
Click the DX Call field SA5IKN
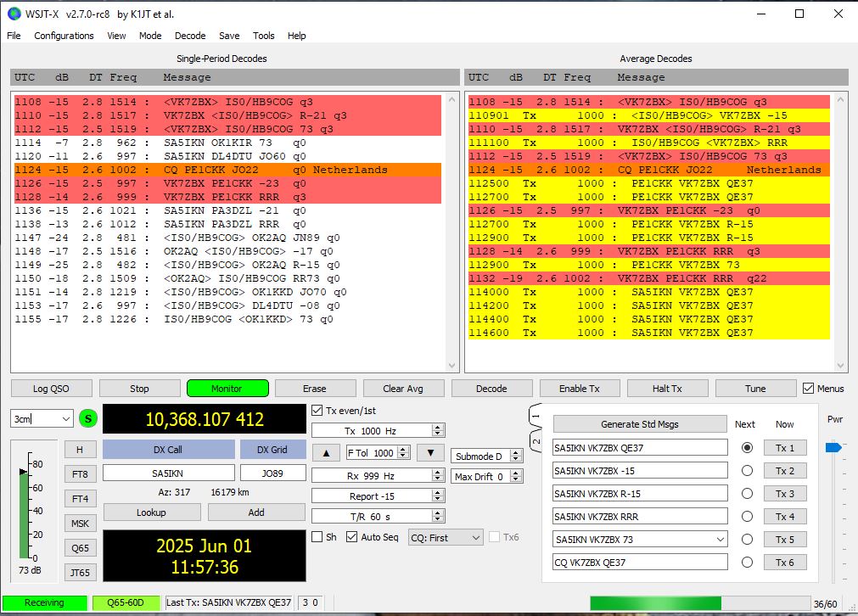[x=169, y=473]
